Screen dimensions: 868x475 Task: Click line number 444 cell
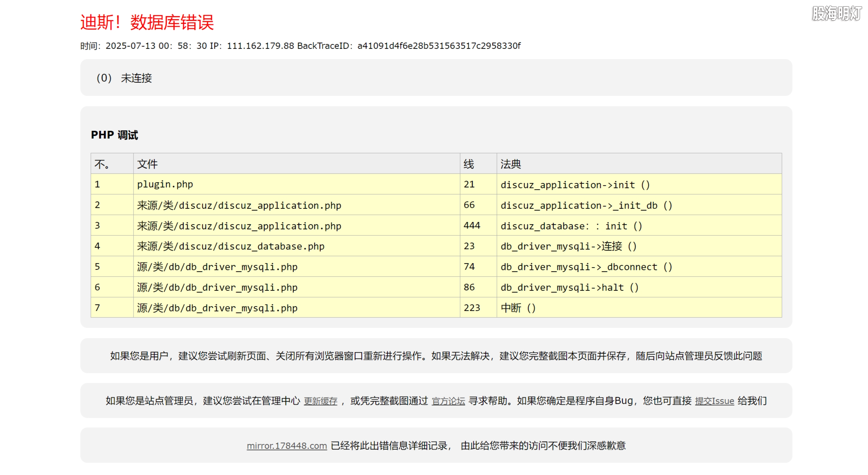point(478,225)
